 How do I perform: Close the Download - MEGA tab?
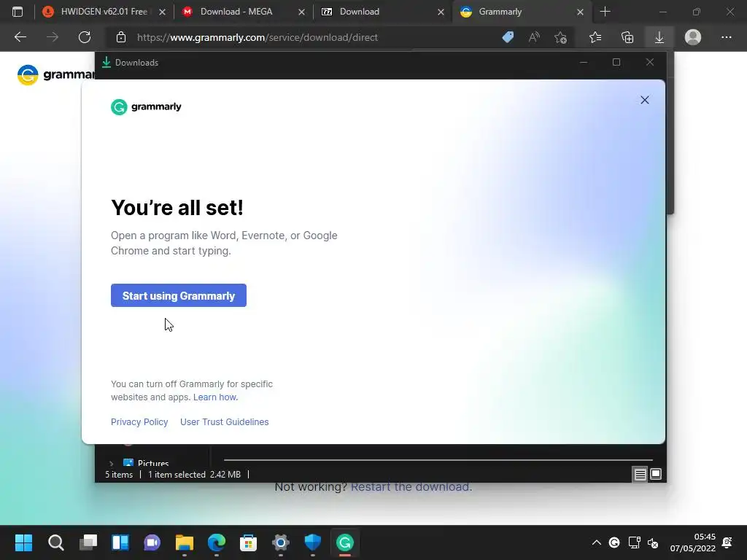pyautogui.click(x=301, y=12)
